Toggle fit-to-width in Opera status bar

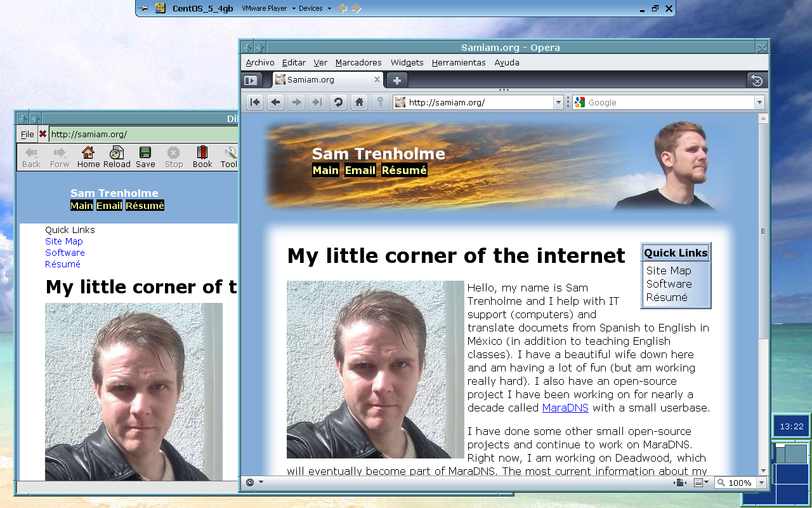(679, 483)
